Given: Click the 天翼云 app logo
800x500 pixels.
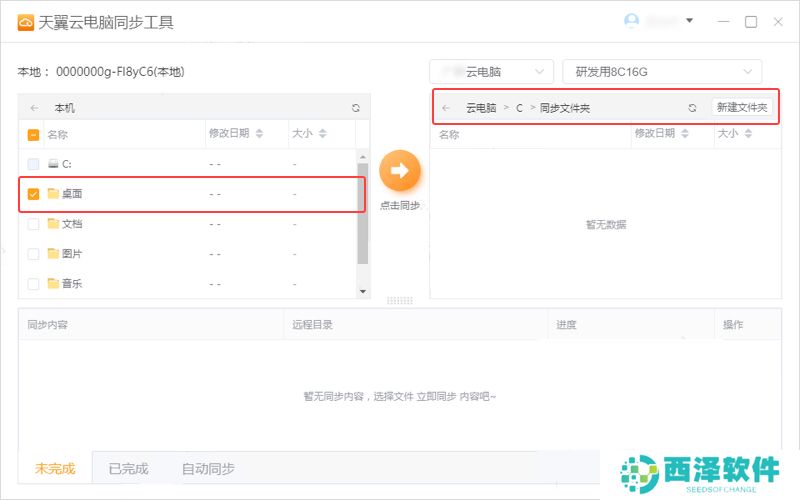Looking at the screenshot, I should click(x=26, y=22).
